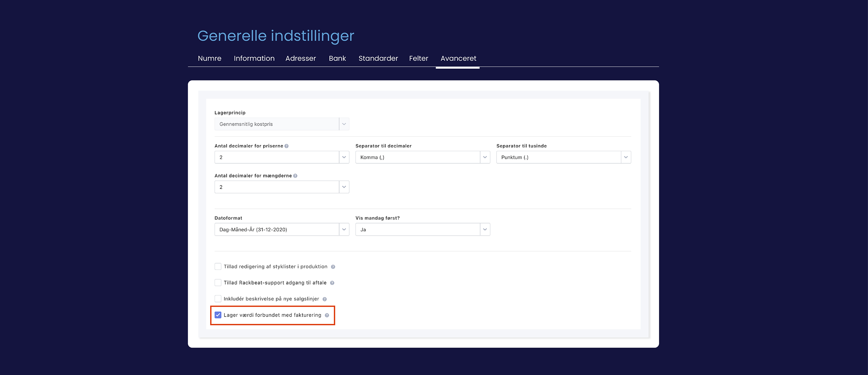Show help for Rackbeat-support adgang
Viewport: 868px width, 375px height.
tap(332, 283)
